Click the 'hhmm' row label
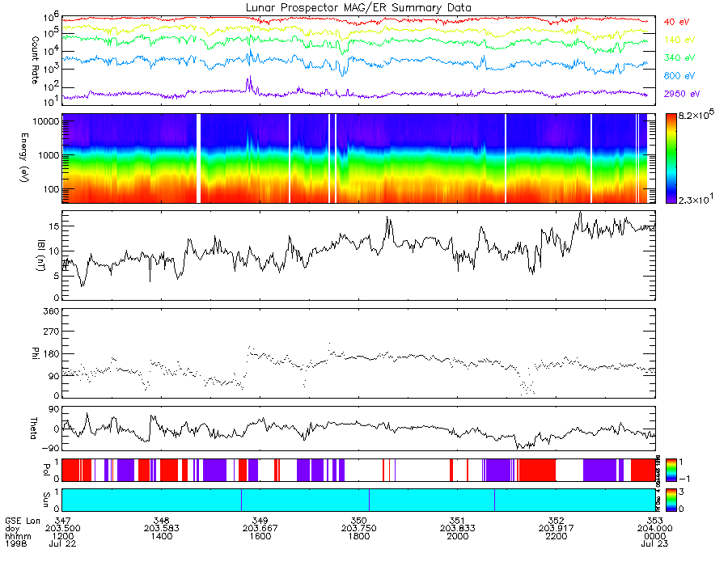This screenshot has height=566, width=728. tap(18, 536)
